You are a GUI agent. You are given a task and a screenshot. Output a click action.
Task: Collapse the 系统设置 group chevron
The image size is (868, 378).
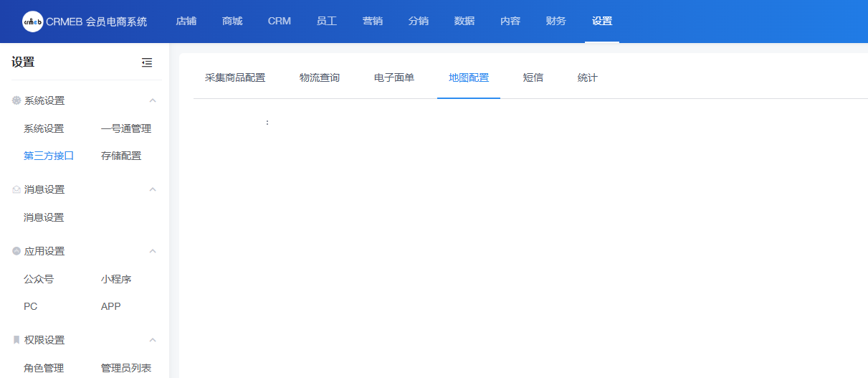pos(153,101)
